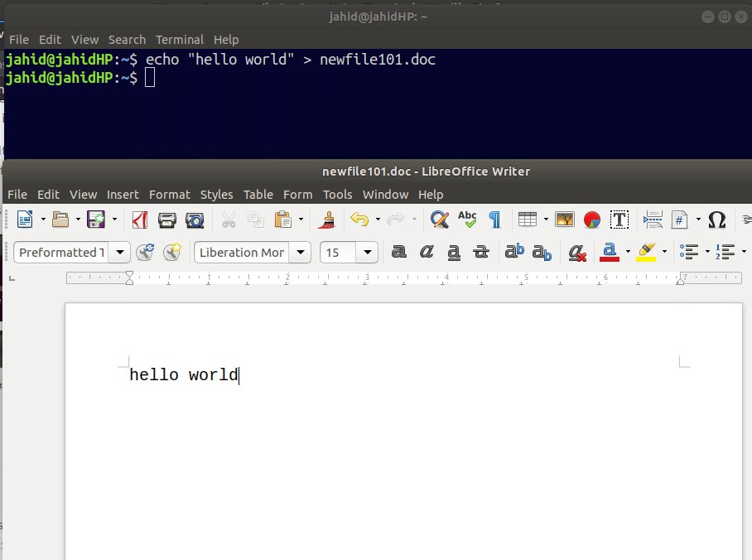Open the Save dropdown arrow

click(114, 220)
